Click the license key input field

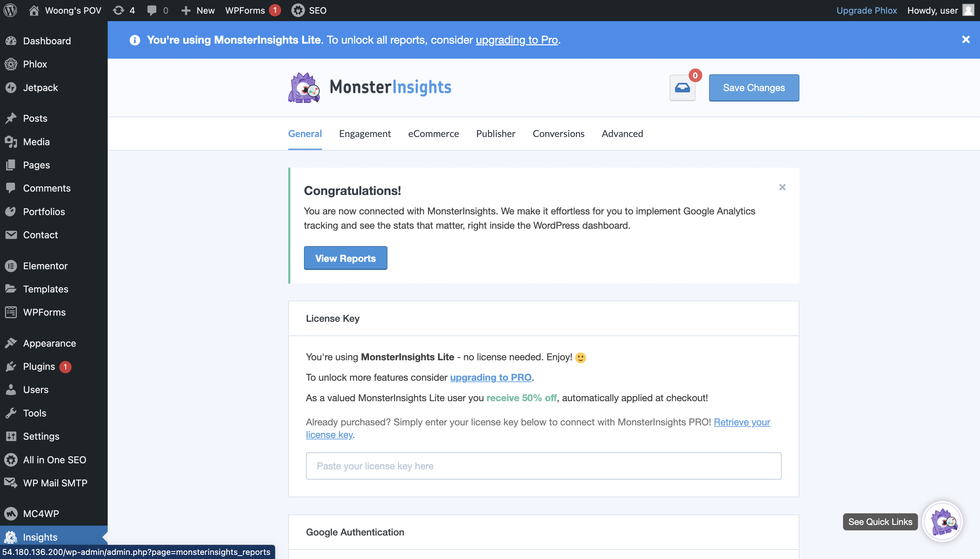543,466
